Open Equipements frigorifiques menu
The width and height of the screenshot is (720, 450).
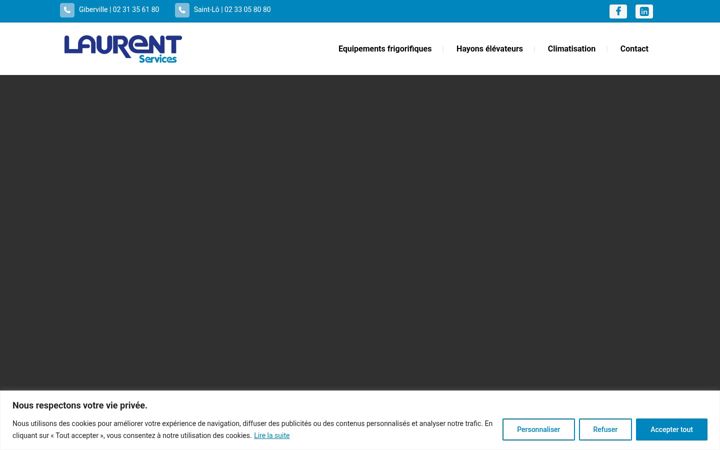point(385,49)
